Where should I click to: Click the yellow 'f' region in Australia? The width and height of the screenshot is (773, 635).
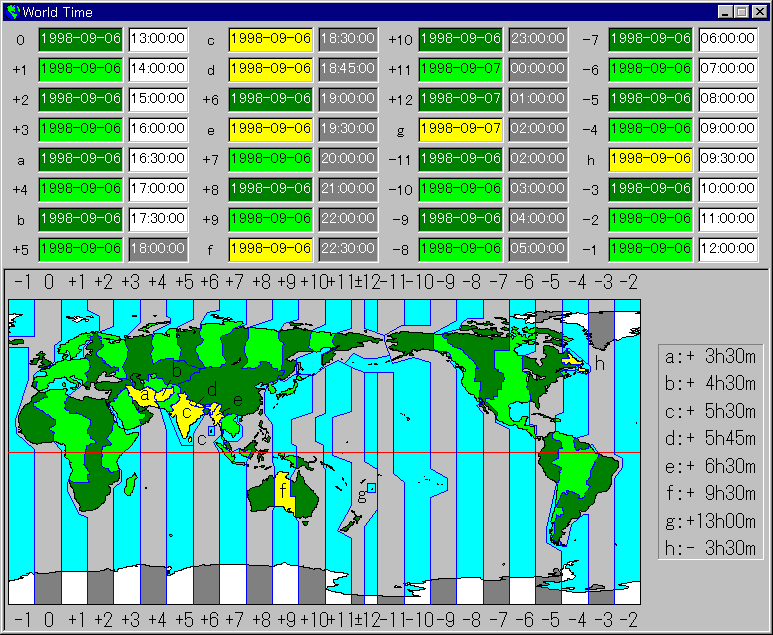[x=284, y=490]
